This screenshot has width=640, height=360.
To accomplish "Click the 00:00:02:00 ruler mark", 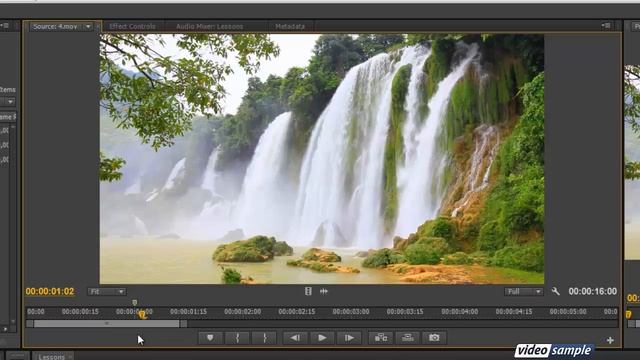I will tap(242, 311).
